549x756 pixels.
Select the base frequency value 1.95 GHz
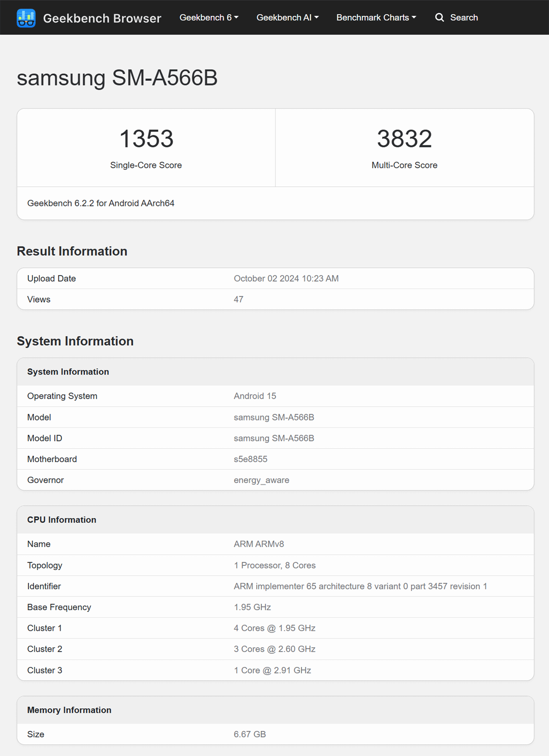252,607
